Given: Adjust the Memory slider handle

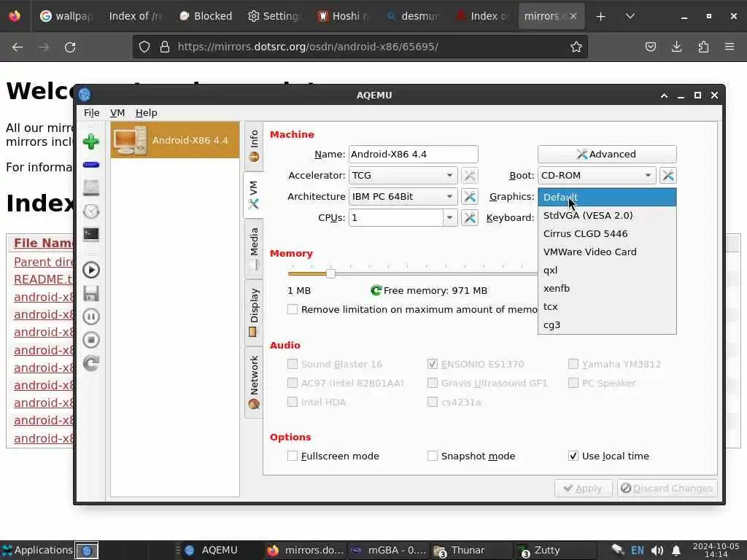Looking at the screenshot, I should [x=330, y=273].
